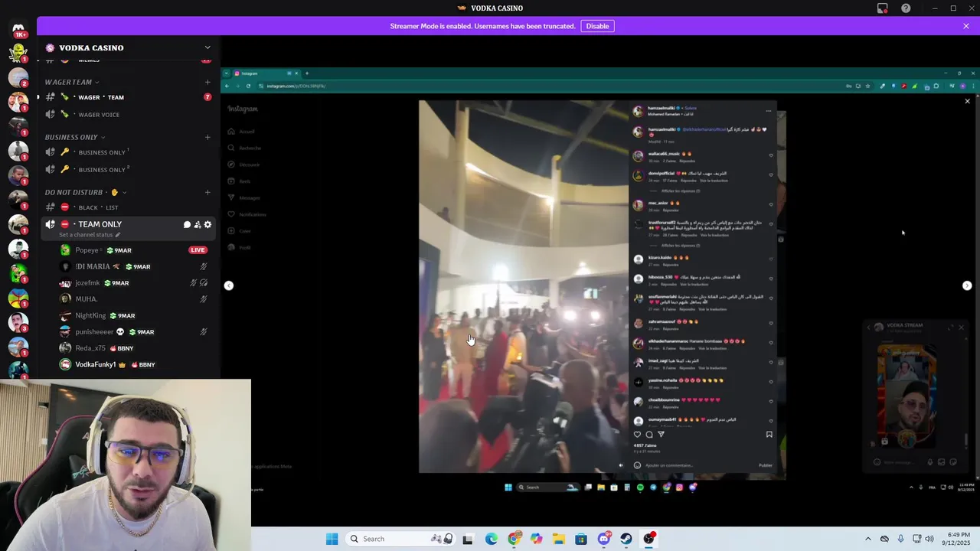Open the VODKA CASINO server dropdown
Screen dimensions: 980x551
point(207,47)
